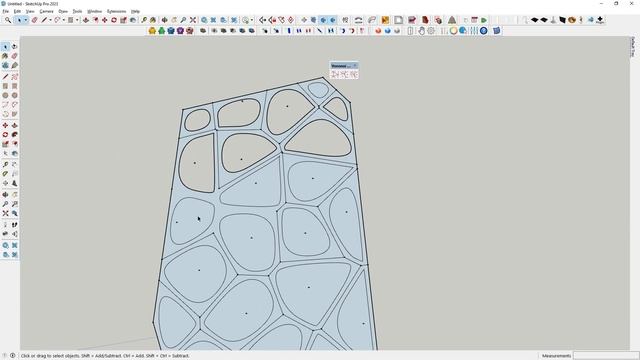Viewport: 640px width, 360px height.
Task: Click the green play arrow icon
Action: coord(484,20)
